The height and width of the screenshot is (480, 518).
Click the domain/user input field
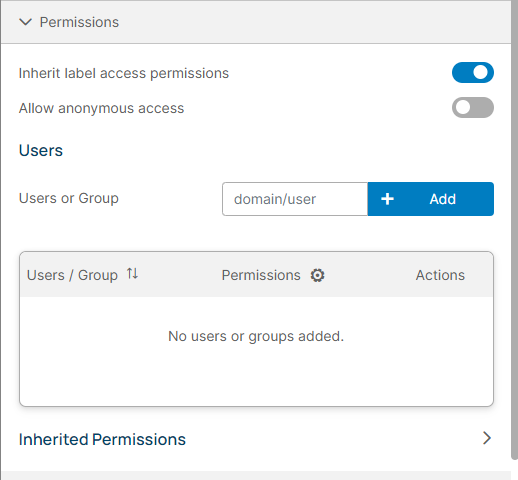click(x=295, y=199)
